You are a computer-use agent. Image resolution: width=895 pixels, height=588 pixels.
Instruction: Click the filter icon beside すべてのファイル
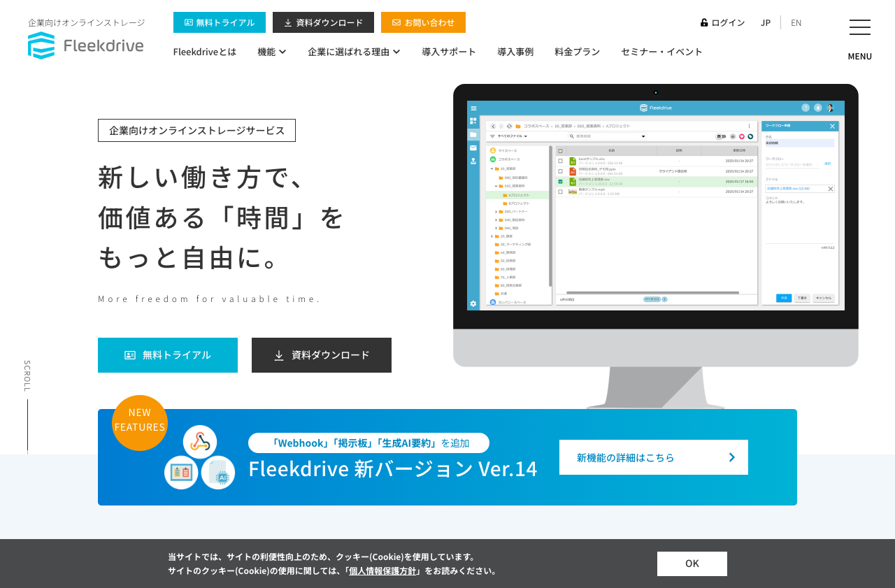492,136
